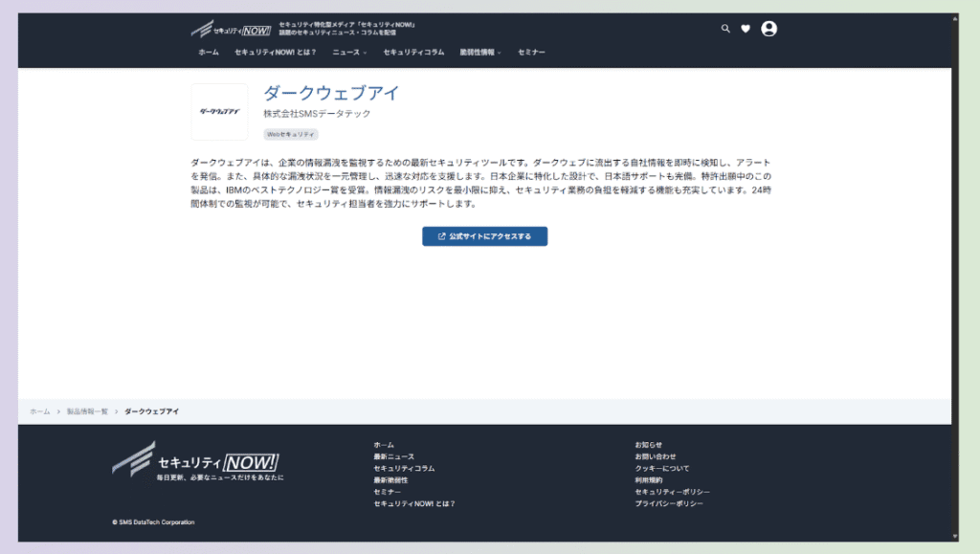Open the footer クッキーについて link
The image size is (980, 554).
coord(662,469)
